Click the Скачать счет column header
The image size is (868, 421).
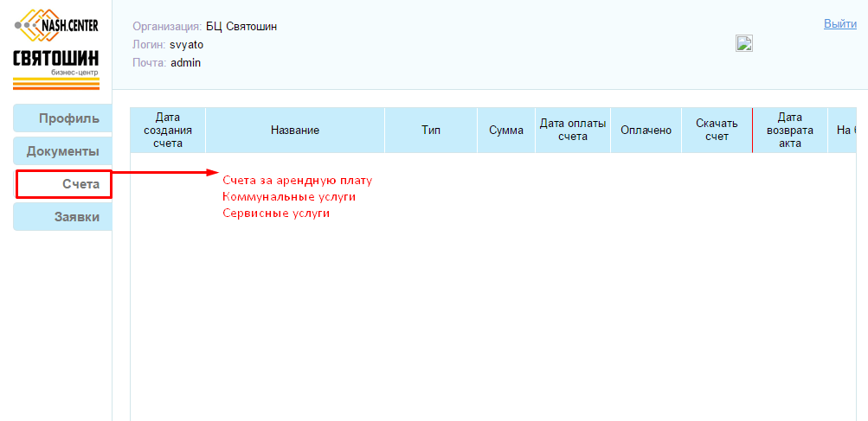click(x=717, y=131)
